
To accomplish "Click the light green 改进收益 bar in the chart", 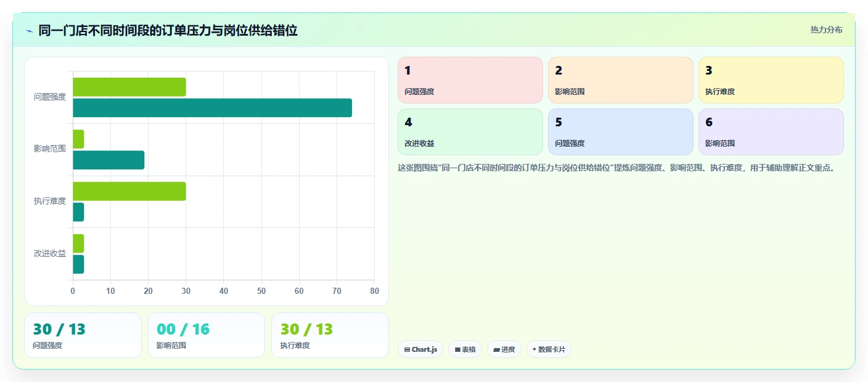I will pos(78,243).
